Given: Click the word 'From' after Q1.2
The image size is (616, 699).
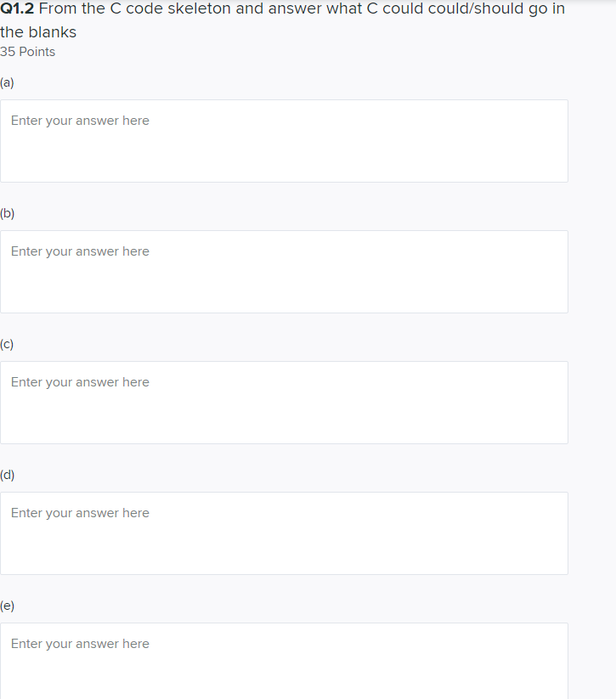Looking at the screenshot, I should click(58, 8).
